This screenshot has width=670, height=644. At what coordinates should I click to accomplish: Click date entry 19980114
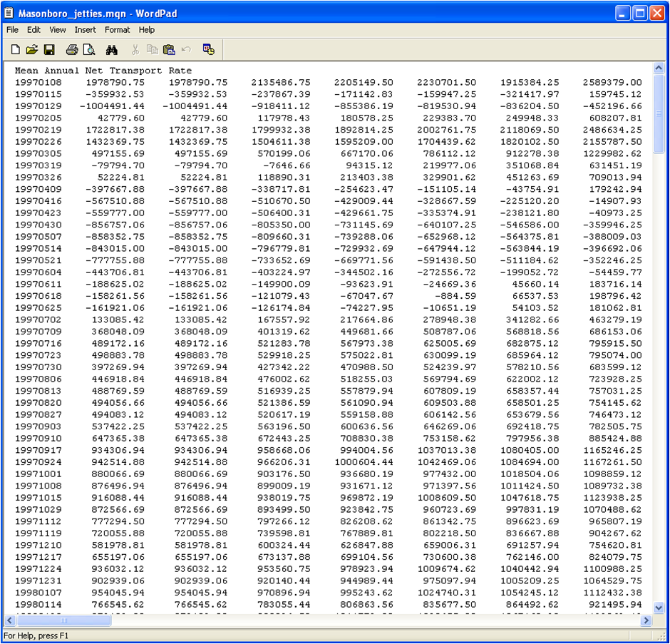pos(38,604)
